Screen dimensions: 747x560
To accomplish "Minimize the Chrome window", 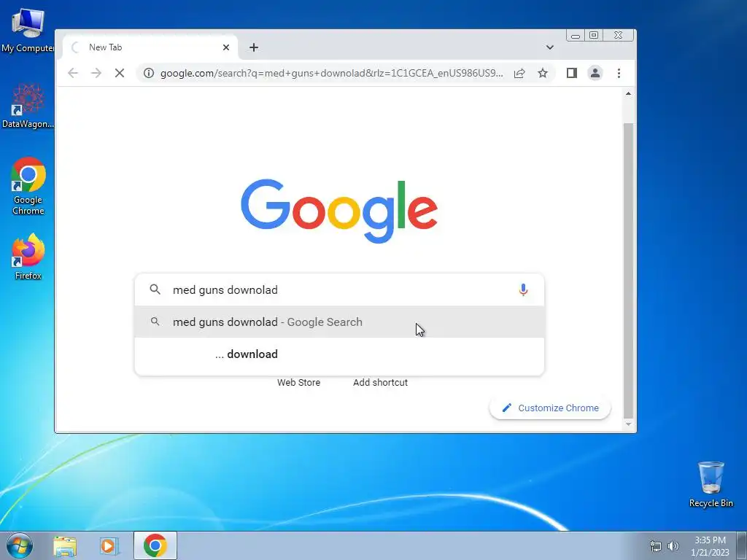I will (576, 36).
